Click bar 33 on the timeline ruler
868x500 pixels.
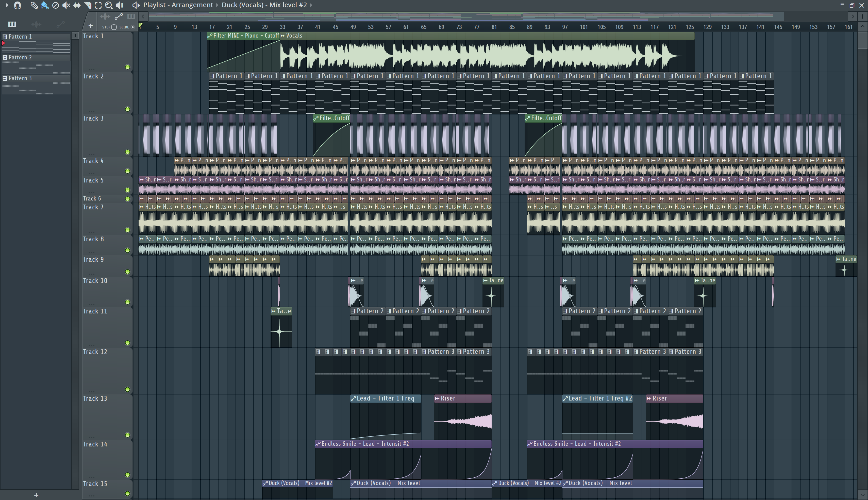click(282, 27)
